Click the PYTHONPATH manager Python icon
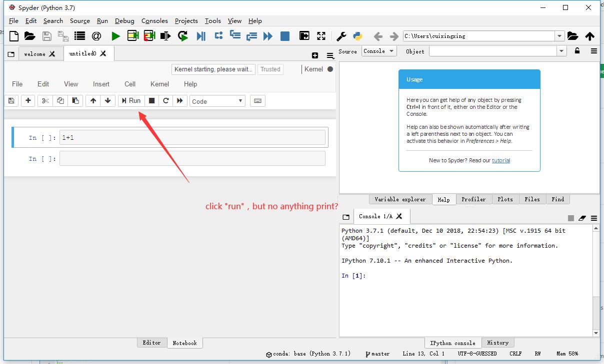The width and height of the screenshot is (604, 364). (x=358, y=35)
